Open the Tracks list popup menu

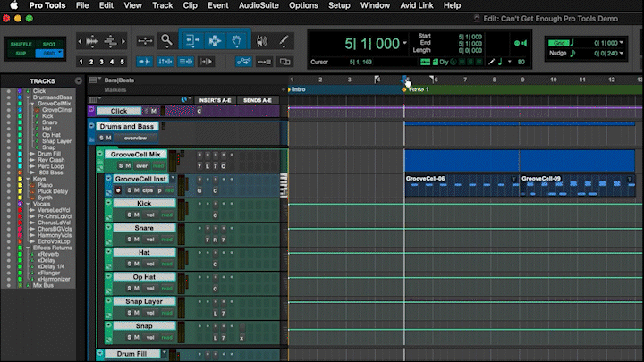(x=79, y=80)
